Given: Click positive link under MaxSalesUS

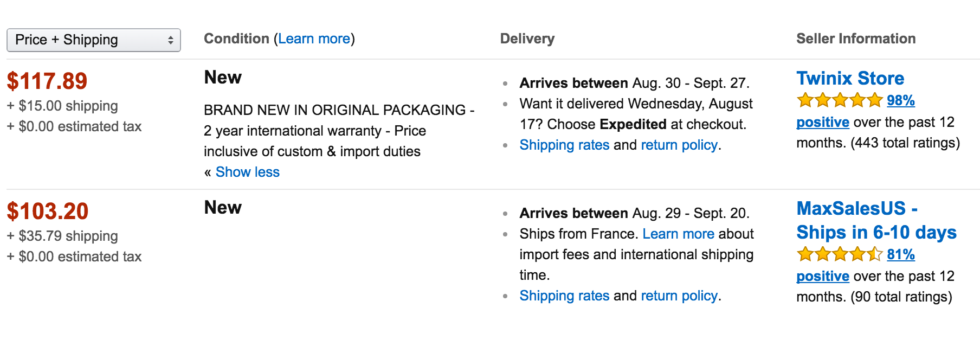Looking at the screenshot, I should pos(822,276).
